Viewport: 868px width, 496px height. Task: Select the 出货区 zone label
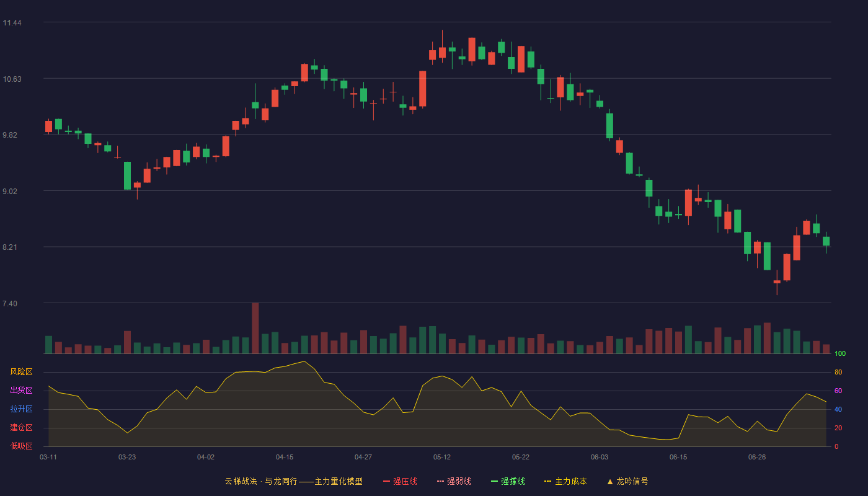(x=21, y=391)
